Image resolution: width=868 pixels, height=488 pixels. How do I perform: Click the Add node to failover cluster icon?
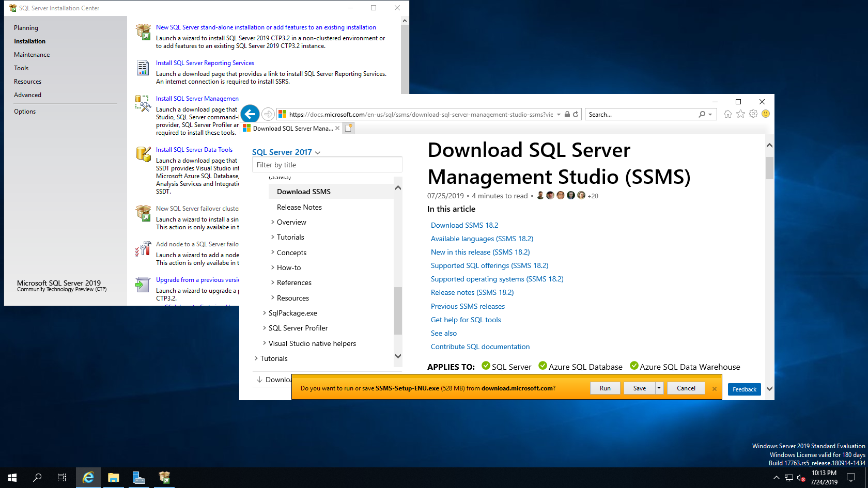click(x=143, y=249)
